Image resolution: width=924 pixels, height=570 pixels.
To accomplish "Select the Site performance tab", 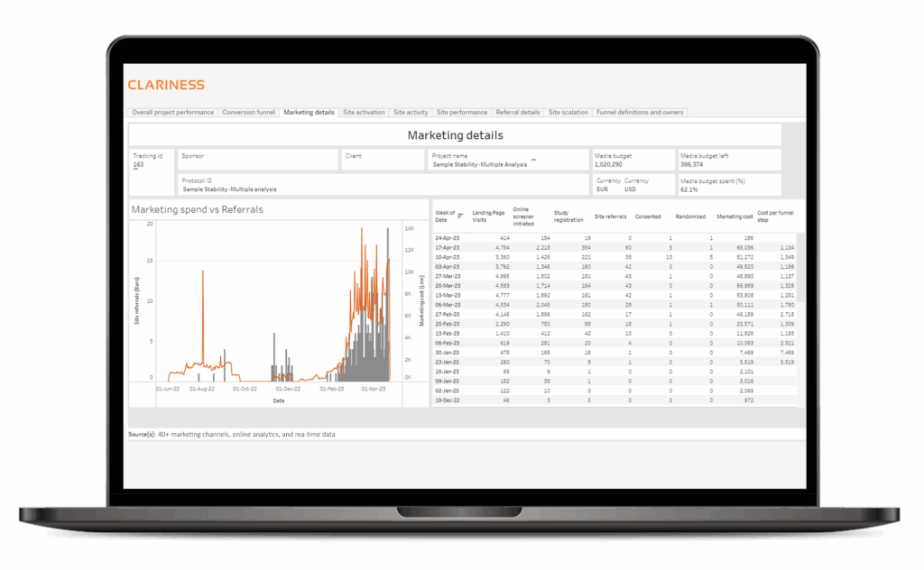I will tap(462, 113).
